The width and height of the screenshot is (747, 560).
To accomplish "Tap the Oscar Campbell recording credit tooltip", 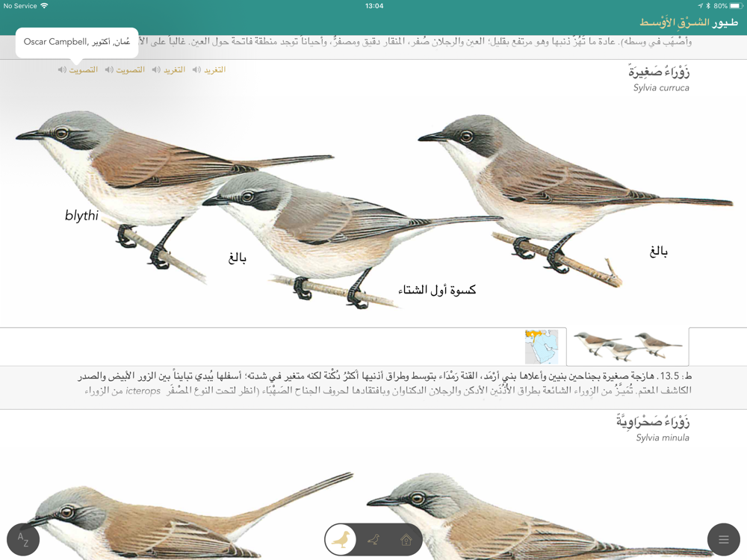I will click(x=77, y=42).
